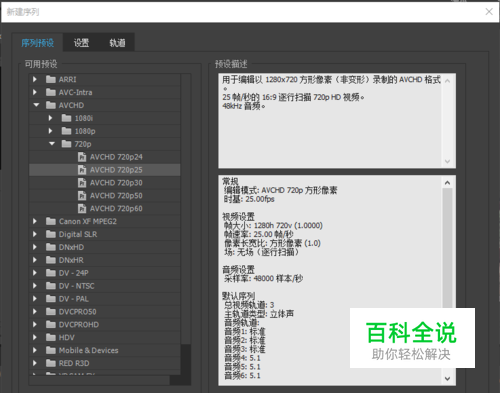Click the DV - PAL folder icon

pos(51,299)
